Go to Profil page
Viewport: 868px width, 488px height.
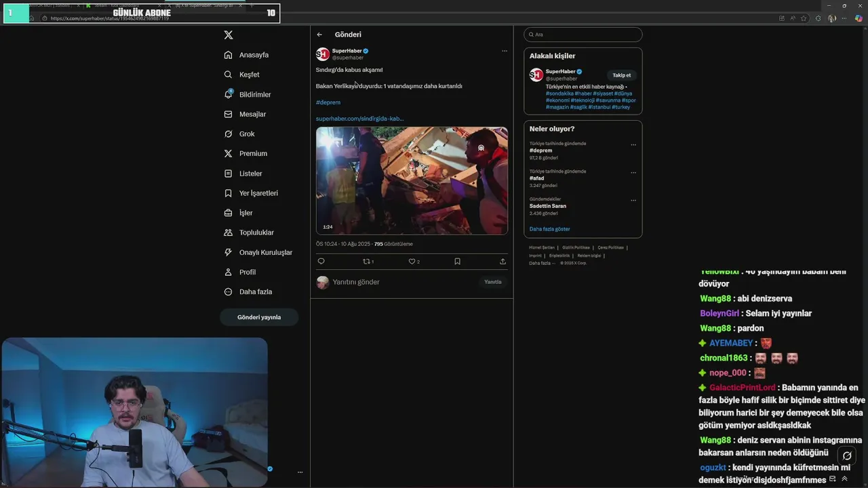(x=239, y=272)
